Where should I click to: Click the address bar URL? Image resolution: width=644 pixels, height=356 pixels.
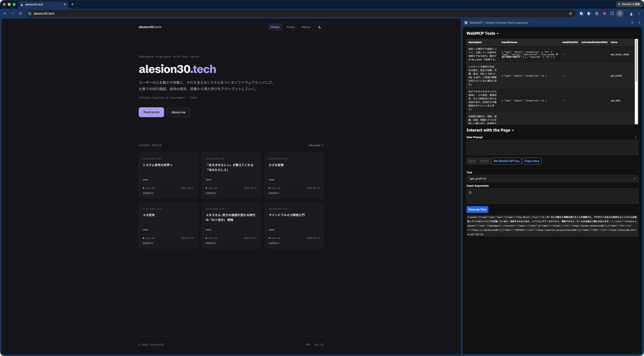(44, 13)
